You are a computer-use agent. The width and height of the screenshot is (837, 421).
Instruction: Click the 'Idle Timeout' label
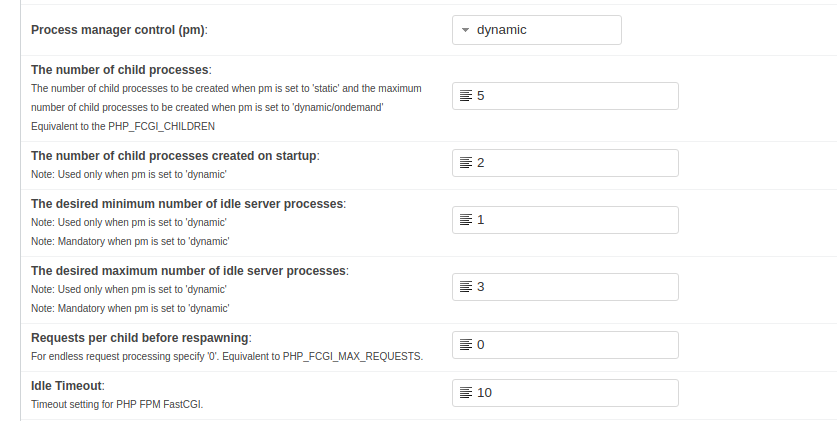click(67, 385)
